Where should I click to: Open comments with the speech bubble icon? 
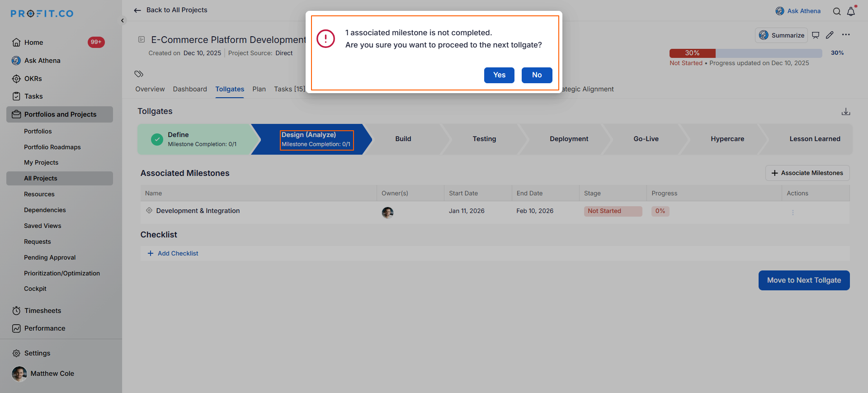(x=816, y=35)
